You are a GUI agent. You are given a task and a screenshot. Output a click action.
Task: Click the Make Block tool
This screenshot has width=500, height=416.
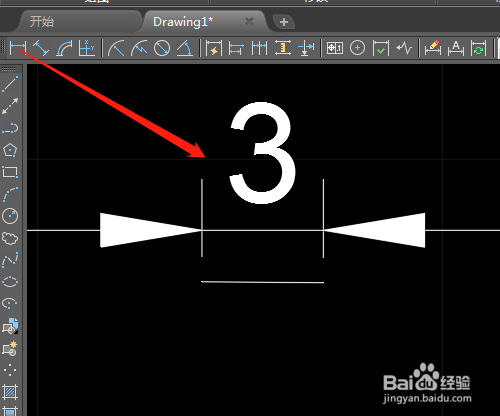[x=10, y=348]
